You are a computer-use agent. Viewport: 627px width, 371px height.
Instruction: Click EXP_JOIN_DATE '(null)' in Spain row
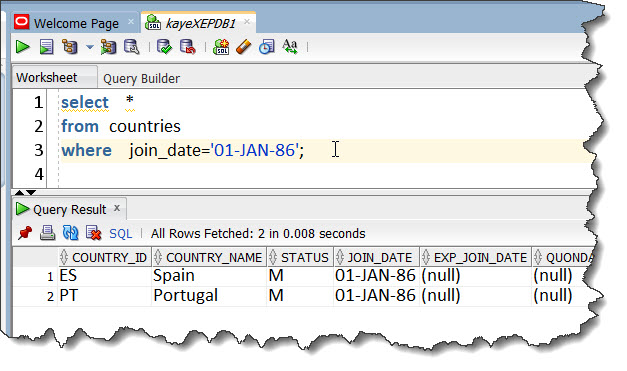point(475,276)
